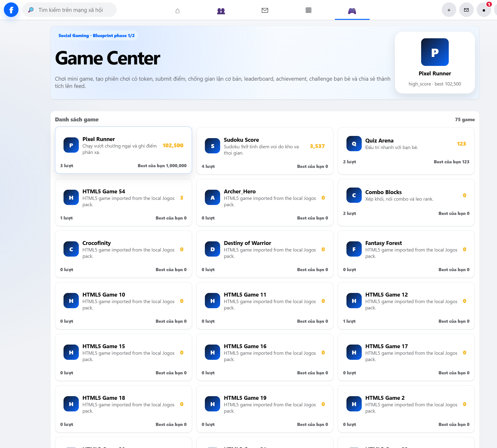The height and width of the screenshot is (448, 497).
Task: Click 'Đấu trí nhanh với bạn bè.' description
Action: pos(391,148)
